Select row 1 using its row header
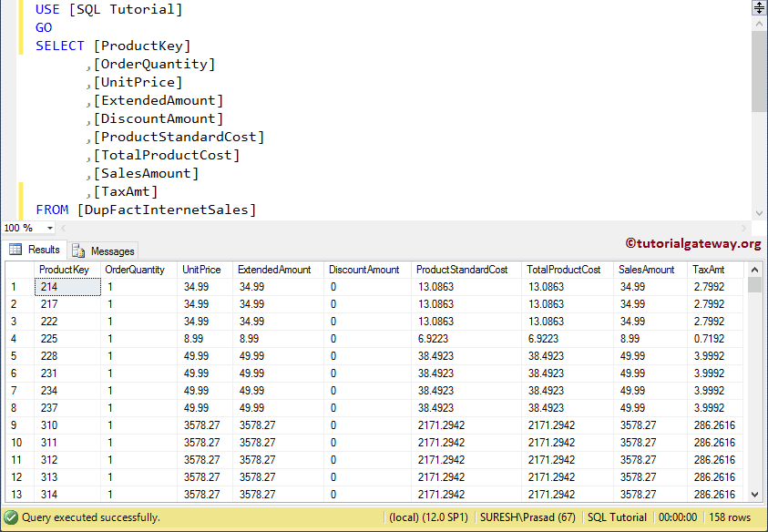The image size is (768, 532). 18,286
